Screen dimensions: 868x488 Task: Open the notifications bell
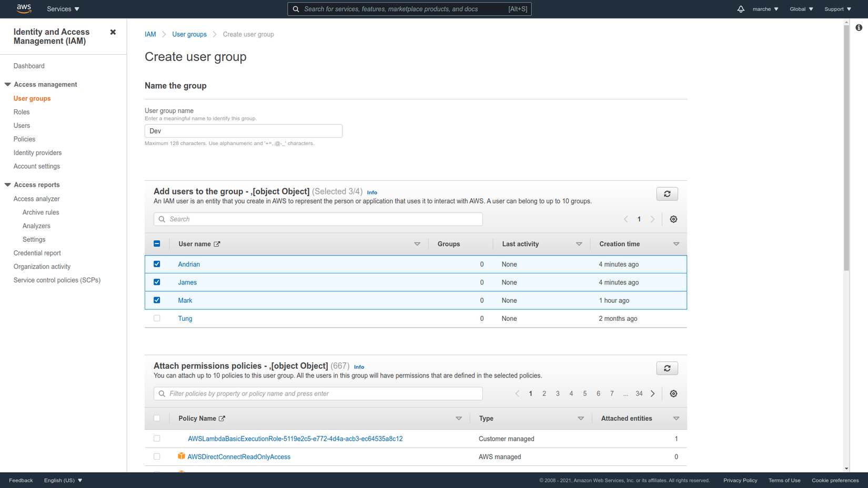[741, 9]
